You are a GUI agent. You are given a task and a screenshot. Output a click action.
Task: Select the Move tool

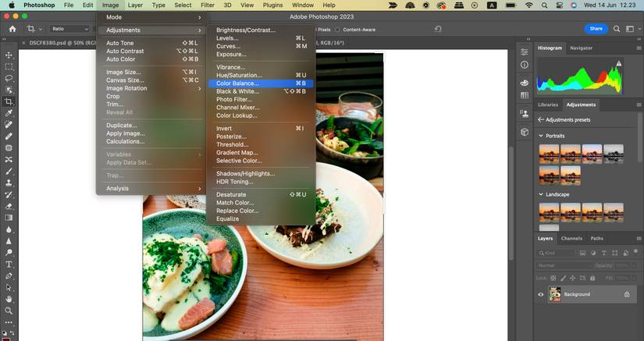(x=9, y=55)
